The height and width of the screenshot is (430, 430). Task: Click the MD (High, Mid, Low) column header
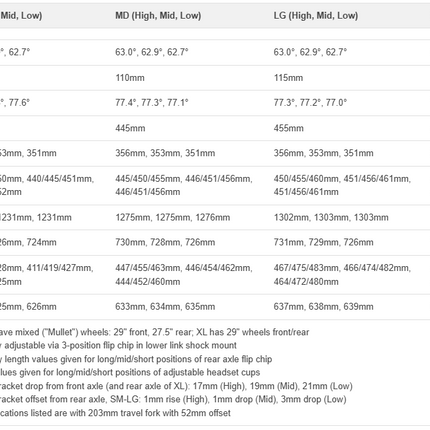158,16
